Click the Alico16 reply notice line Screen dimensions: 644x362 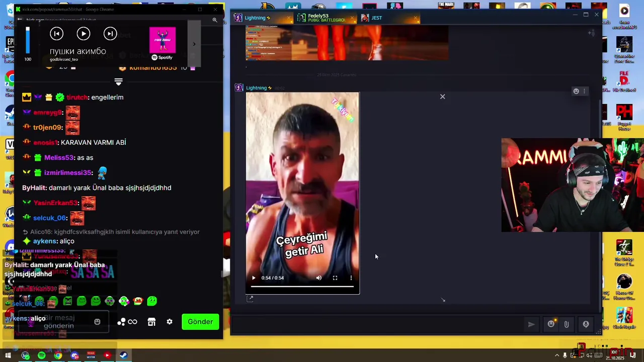pos(111,232)
